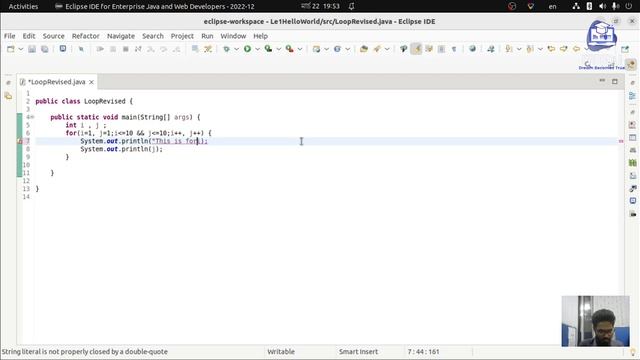
Task: Click the Next Annotation toolbar icon
Action: click(509, 49)
